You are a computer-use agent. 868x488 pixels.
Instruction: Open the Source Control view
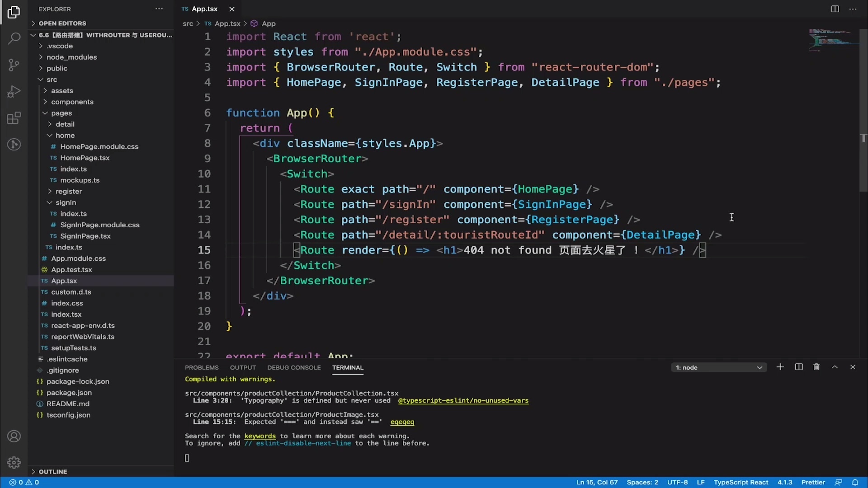point(14,65)
